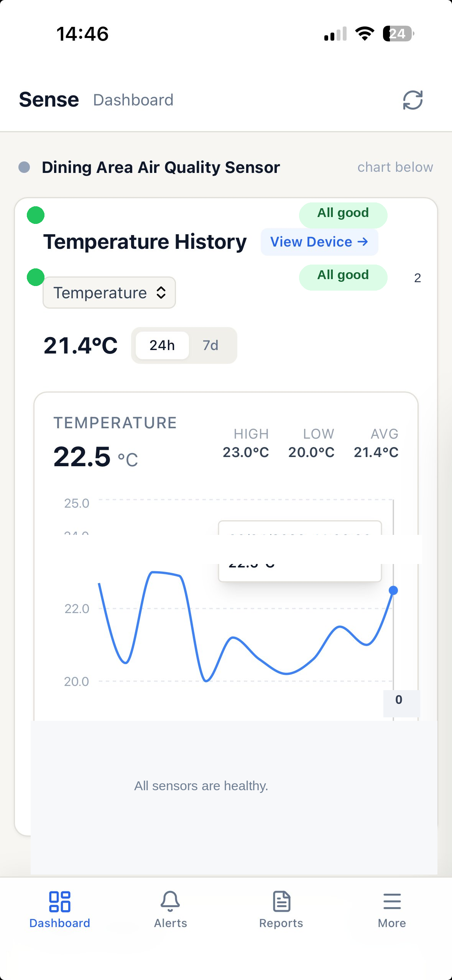Screen dimensions: 452x980
Task: Open the Reports document icon
Action: click(x=281, y=901)
